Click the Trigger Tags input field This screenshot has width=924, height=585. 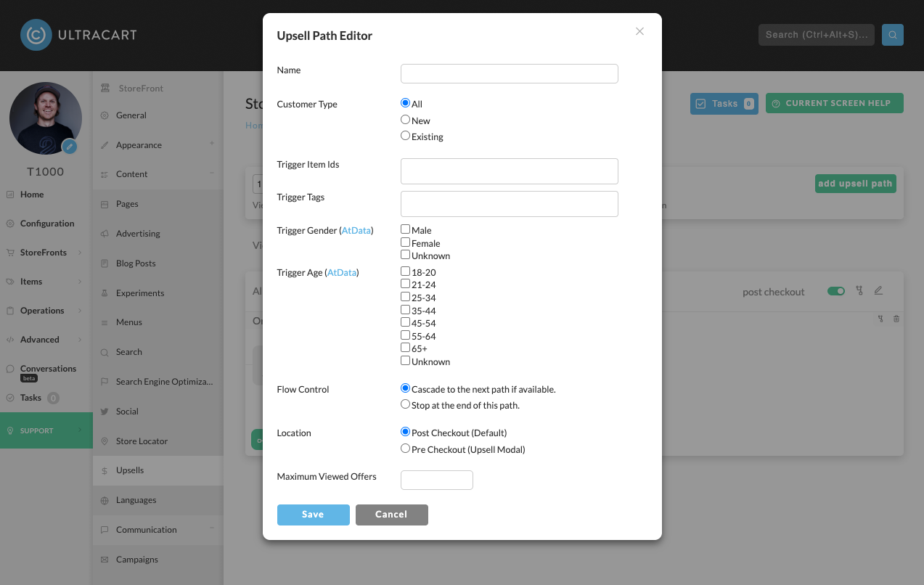coord(510,204)
